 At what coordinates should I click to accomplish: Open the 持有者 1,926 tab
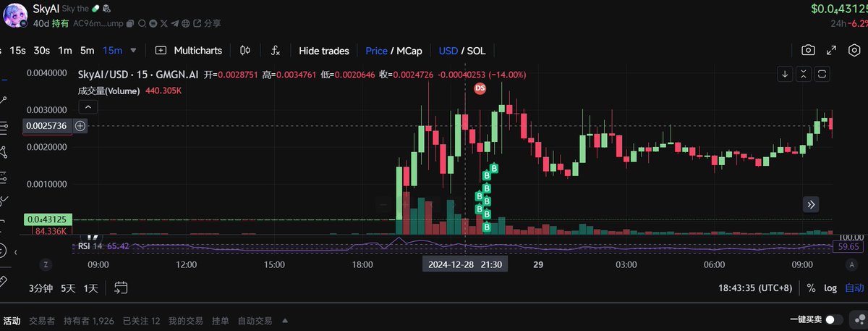pos(89,320)
